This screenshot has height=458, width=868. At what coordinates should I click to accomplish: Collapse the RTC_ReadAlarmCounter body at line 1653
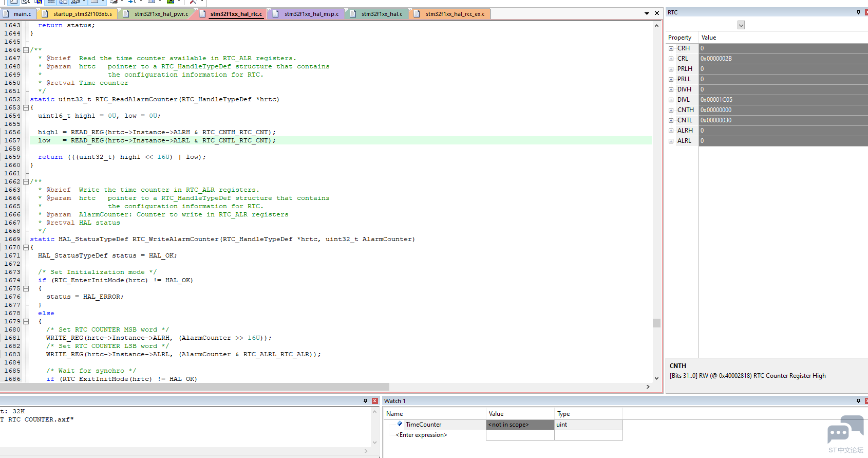coord(26,107)
